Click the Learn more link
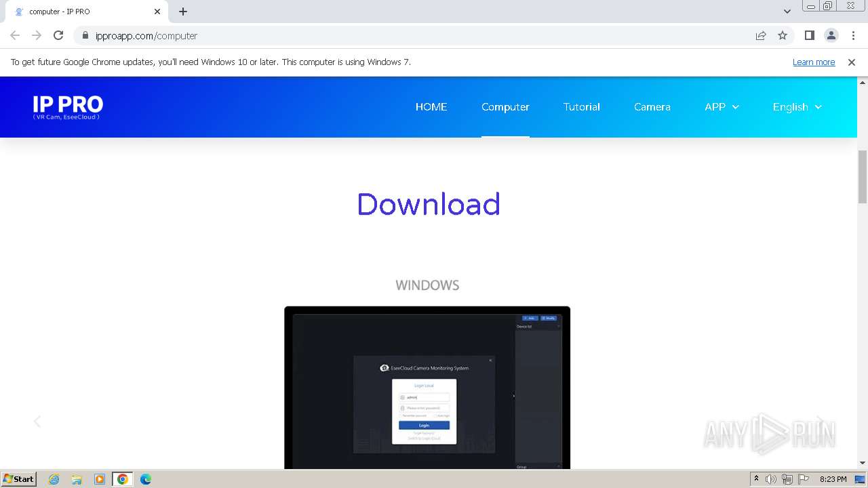This screenshot has height=488, width=868. click(814, 62)
